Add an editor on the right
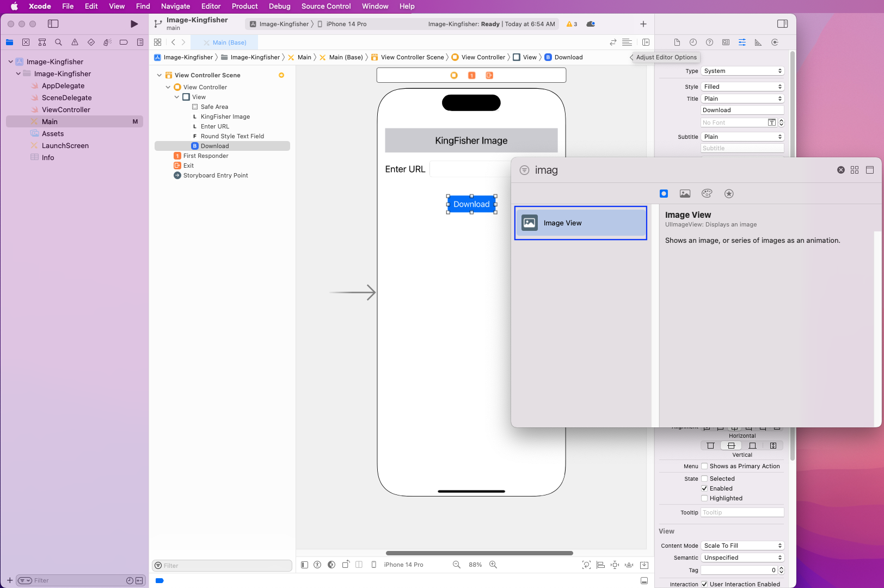Viewport: 884px width, 588px height. 646,42
